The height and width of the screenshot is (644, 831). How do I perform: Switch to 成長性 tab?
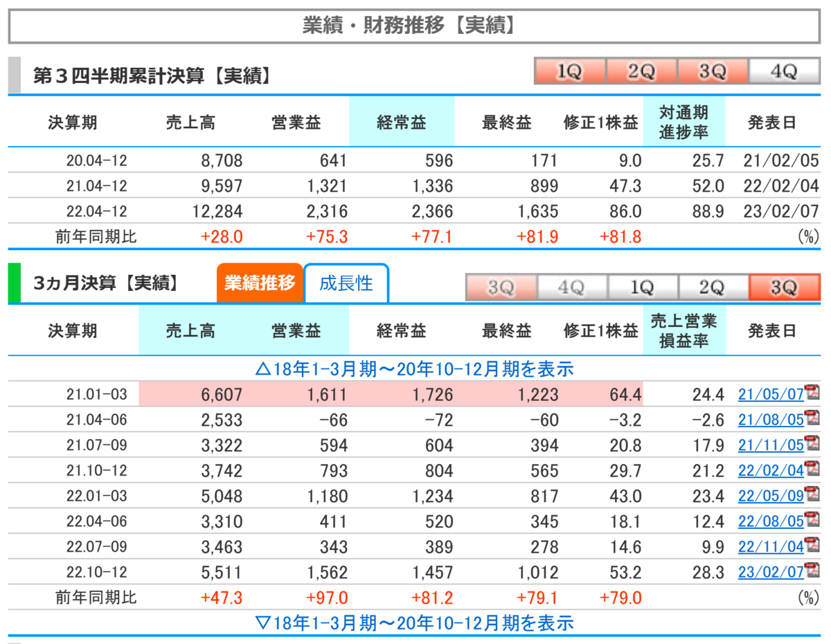click(346, 283)
